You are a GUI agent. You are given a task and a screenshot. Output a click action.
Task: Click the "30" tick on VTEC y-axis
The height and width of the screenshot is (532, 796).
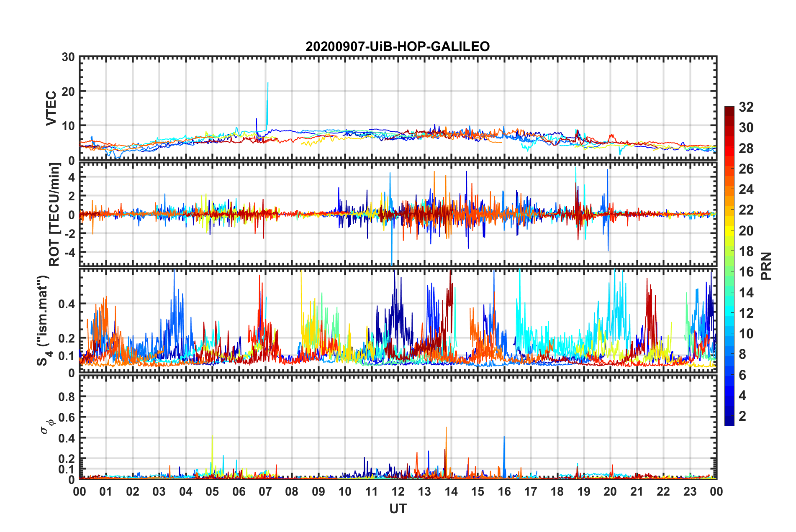tap(68, 57)
